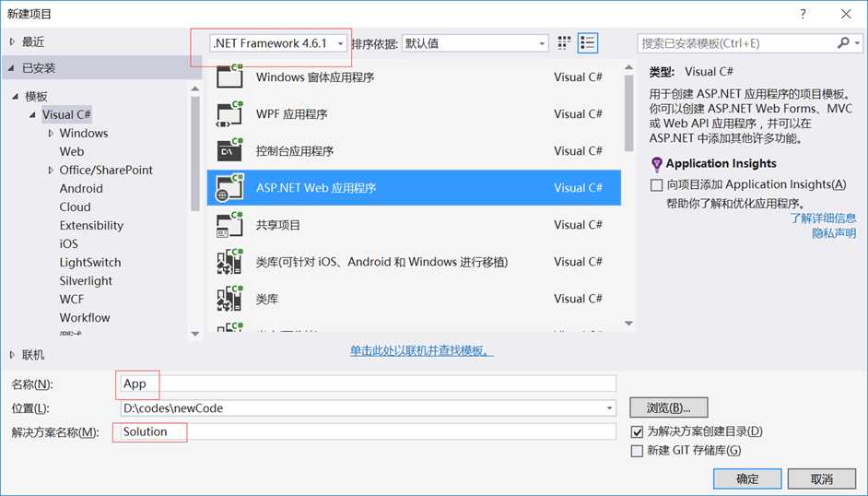Click tree panel scrollbar up arrow

point(194,89)
